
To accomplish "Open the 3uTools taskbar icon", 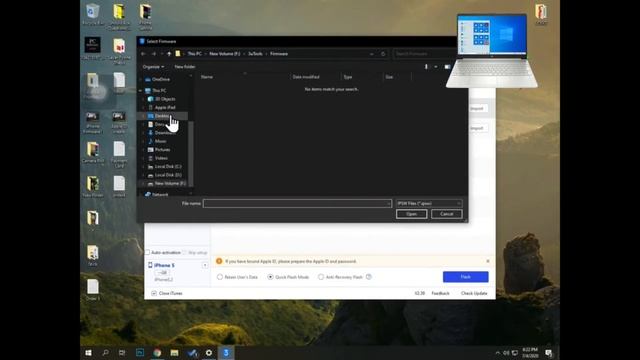I will [226, 353].
